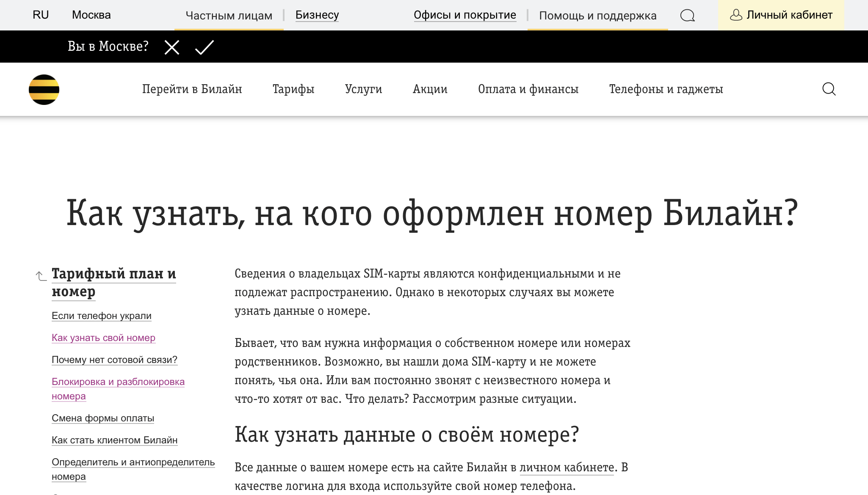The image size is (868, 495).
Task: Confirm Moscow location with the checkmark icon
Action: point(204,47)
